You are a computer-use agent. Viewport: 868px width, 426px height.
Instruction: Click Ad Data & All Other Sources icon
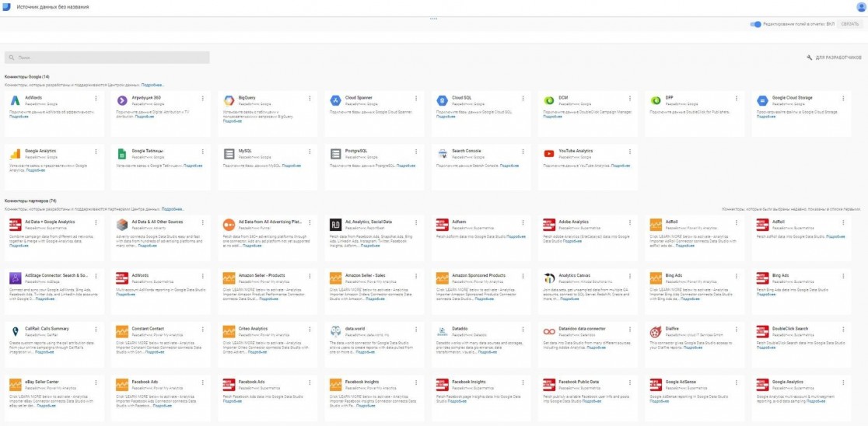click(x=122, y=225)
